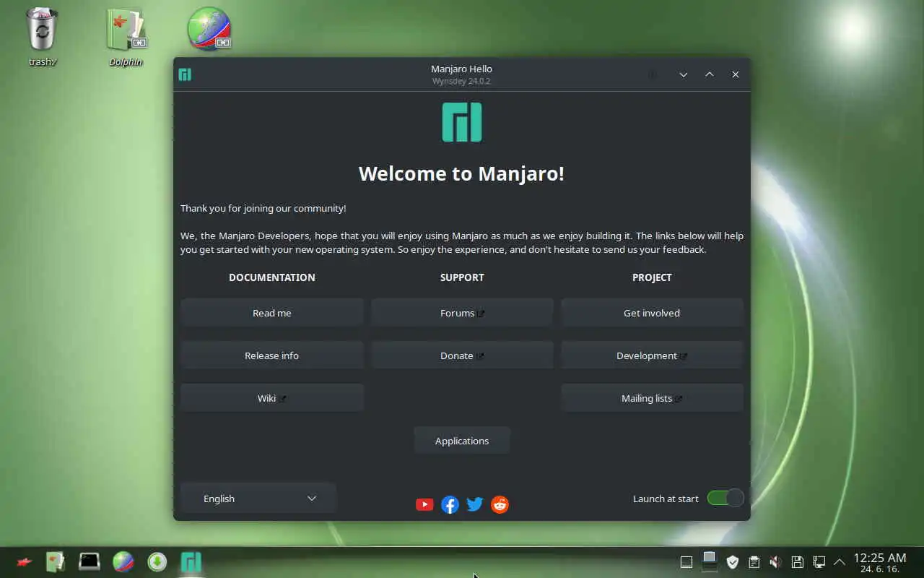
Task: Click the Get involved button
Action: click(x=652, y=313)
